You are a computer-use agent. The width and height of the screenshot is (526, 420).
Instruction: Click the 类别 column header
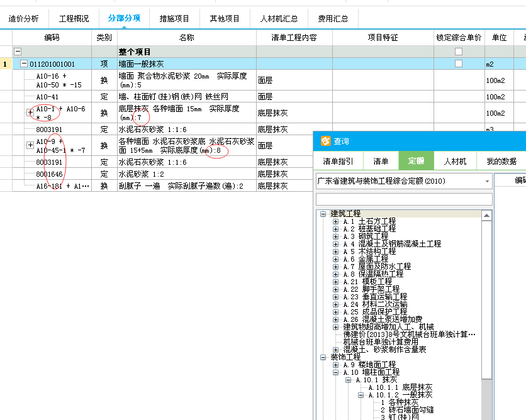pos(104,38)
